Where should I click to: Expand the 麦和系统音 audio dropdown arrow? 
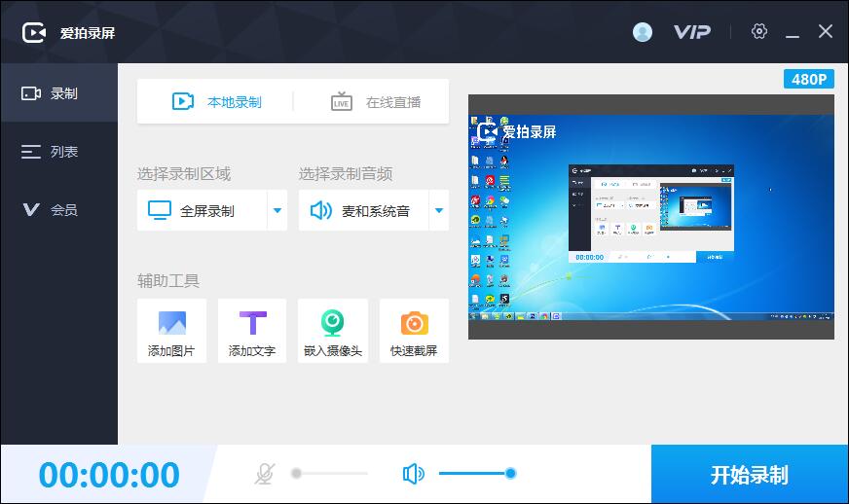pyautogui.click(x=438, y=210)
